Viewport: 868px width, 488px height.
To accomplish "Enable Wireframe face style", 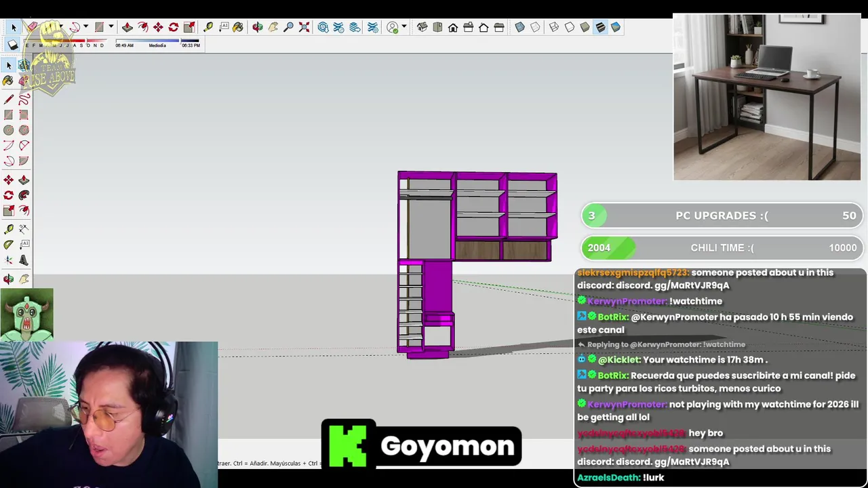I will pyautogui.click(x=554, y=27).
